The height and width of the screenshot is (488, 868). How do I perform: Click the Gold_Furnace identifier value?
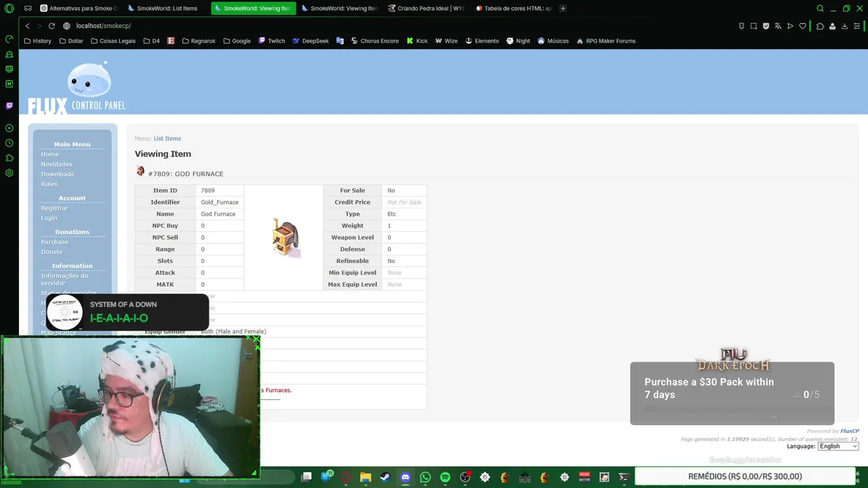pyautogui.click(x=220, y=202)
